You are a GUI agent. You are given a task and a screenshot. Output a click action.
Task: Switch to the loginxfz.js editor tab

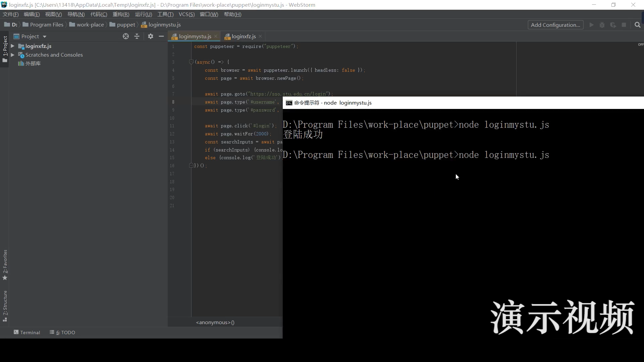click(x=243, y=36)
